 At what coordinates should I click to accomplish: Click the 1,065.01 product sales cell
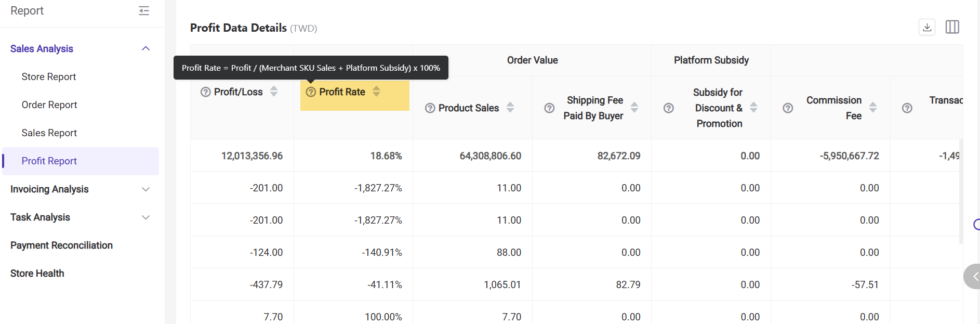coord(502,285)
